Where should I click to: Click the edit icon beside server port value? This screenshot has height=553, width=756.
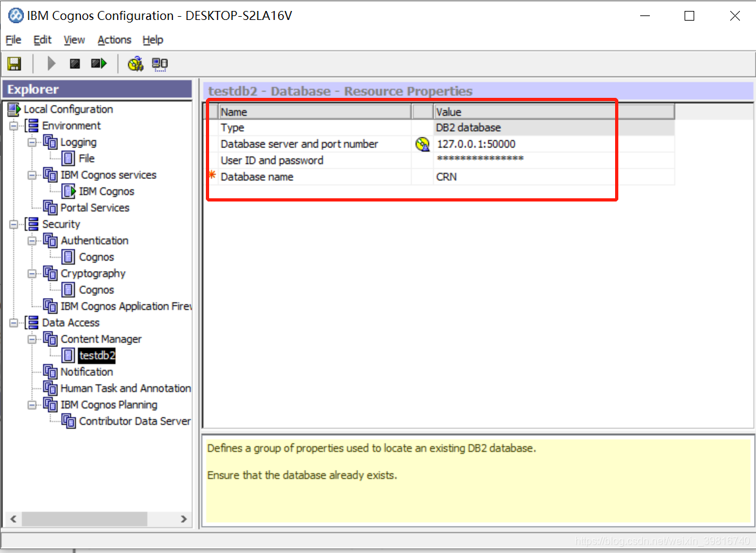(422, 144)
